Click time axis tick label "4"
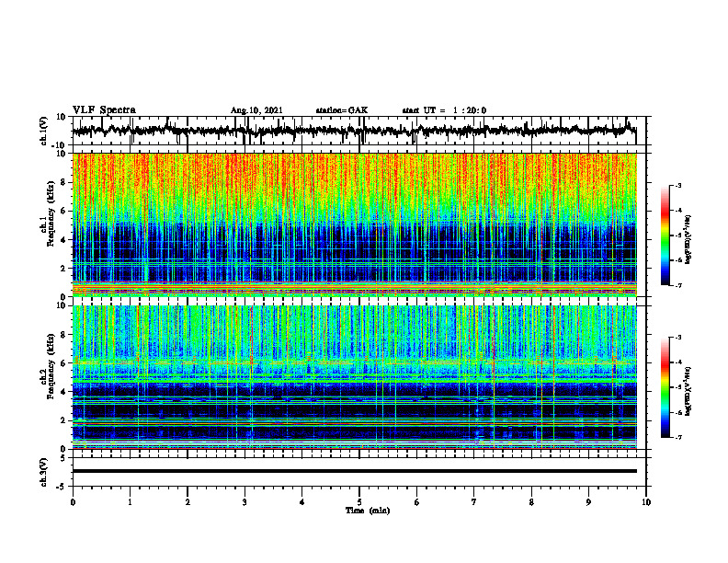This screenshot has width=728, height=563. click(302, 502)
